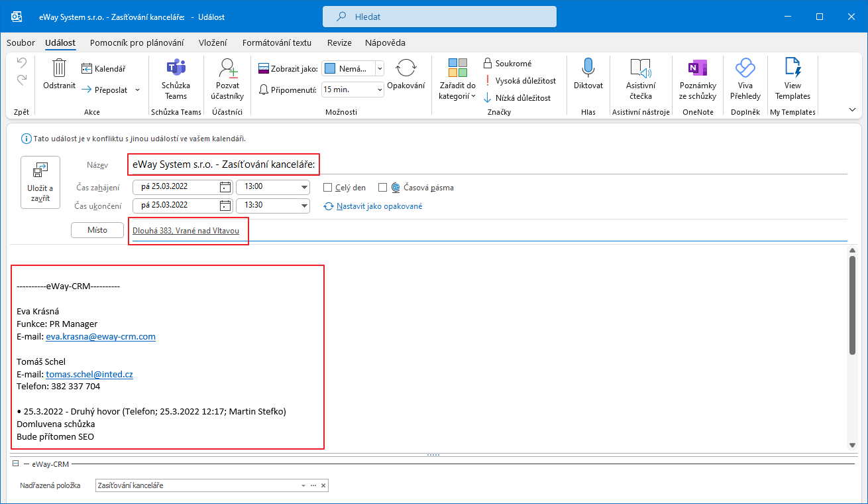868x504 pixels.
Task: Open Poznámky ze schůzky in OneNote
Action: tap(698, 80)
